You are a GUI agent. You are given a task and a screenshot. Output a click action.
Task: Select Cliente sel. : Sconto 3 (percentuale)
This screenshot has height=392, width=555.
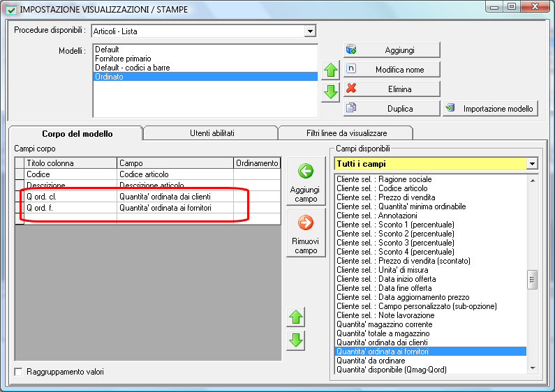pyautogui.click(x=431, y=243)
